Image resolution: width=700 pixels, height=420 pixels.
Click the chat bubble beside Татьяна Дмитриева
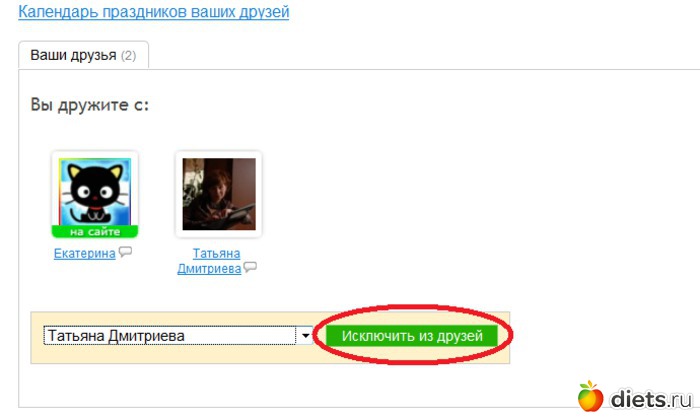click(250, 267)
